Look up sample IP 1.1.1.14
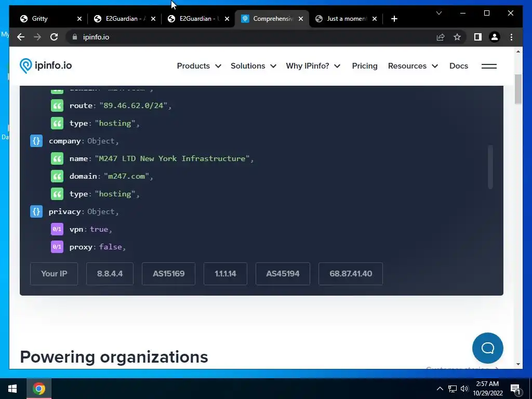The height and width of the screenshot is (399, 532). pos(225,273)
